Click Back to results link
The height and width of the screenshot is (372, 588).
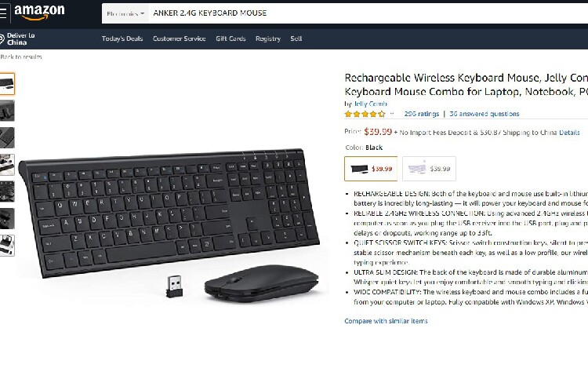tap(21, 57)
